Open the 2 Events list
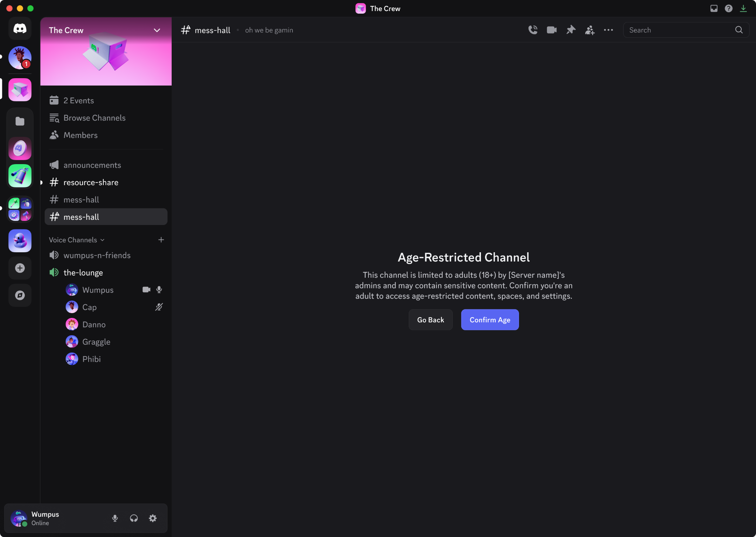 [106, 100]
